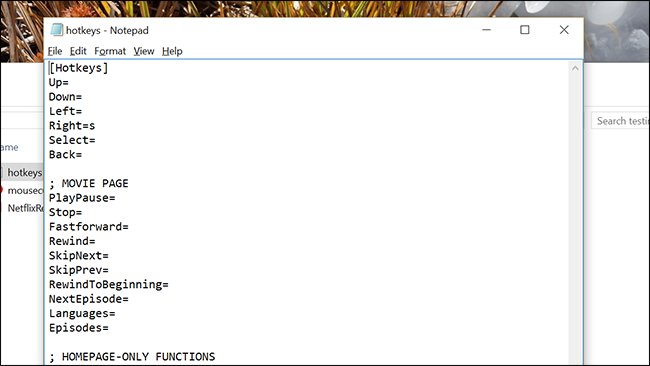
Task: Click the scrollbar up arrow in Notepad
Action: pos(575,68)
